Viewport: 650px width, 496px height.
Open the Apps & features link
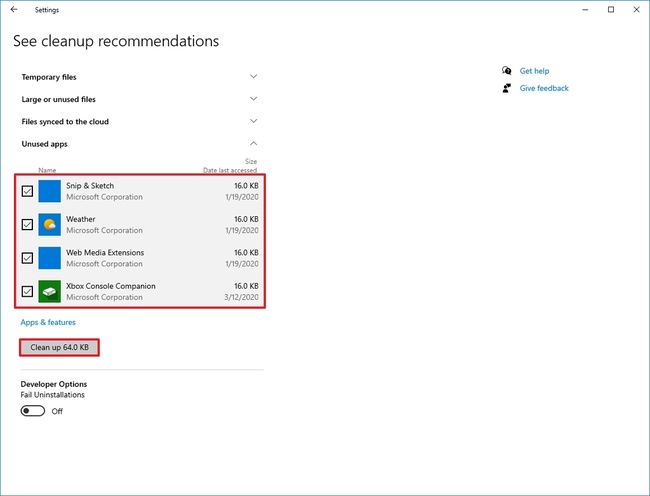48,322
